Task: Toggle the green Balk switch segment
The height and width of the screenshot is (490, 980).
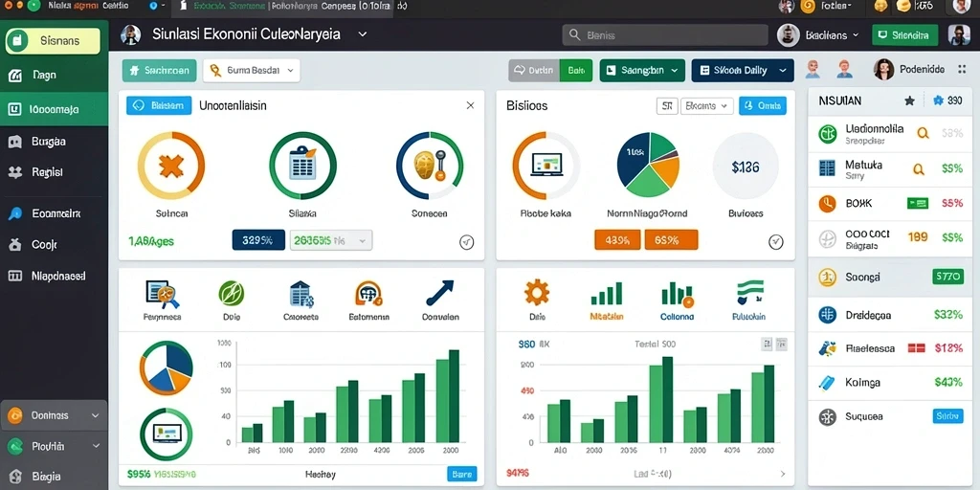Action: click(575, 71)
